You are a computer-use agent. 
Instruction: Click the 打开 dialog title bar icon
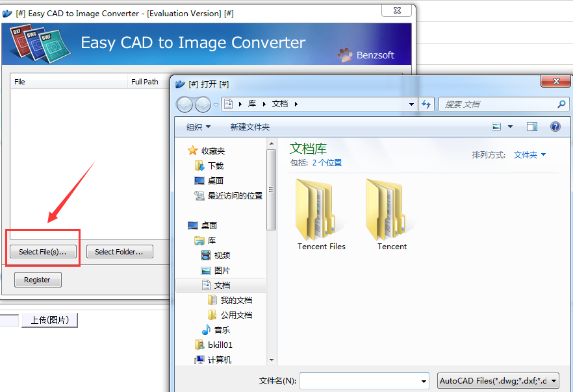coord(180,84)
